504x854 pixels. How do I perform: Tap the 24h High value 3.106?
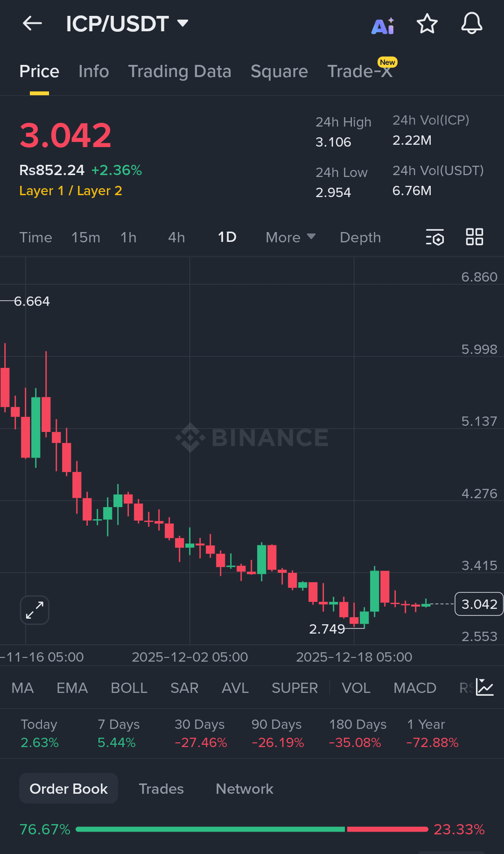[333, 142]
